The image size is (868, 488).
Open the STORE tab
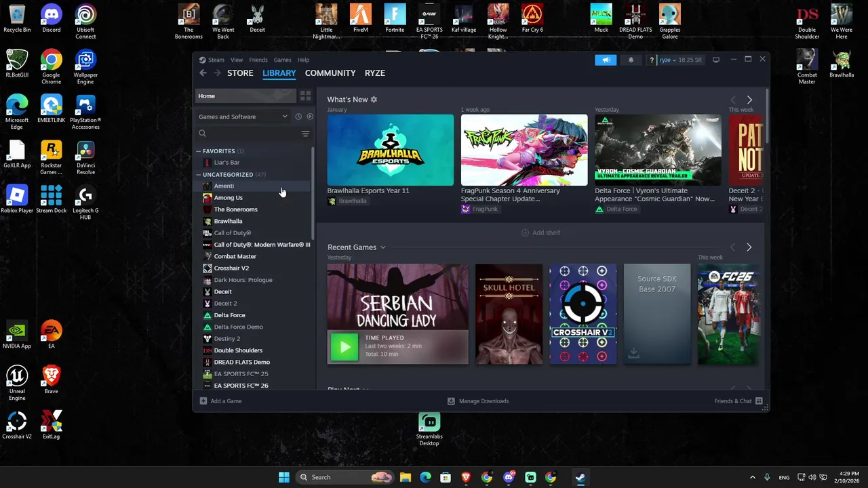240,73
